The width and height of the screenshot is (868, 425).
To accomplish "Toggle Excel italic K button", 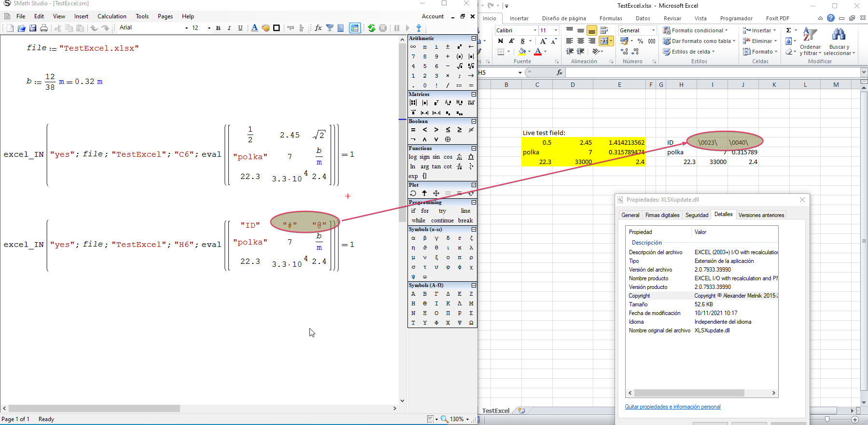I will pos(511,41).
